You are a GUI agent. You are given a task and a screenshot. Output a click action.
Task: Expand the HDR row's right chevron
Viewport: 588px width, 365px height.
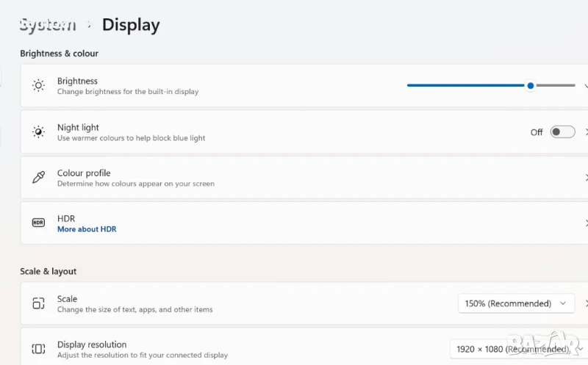pyautogui.click(x=586, y=223)
